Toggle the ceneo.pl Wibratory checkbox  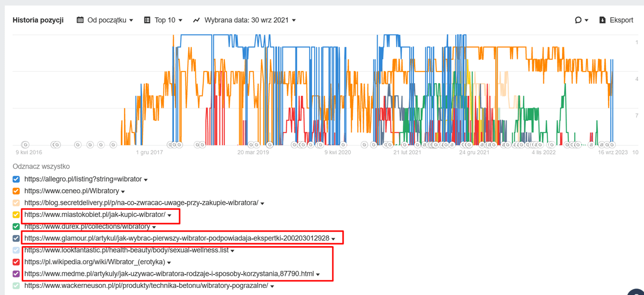[16, 191]
